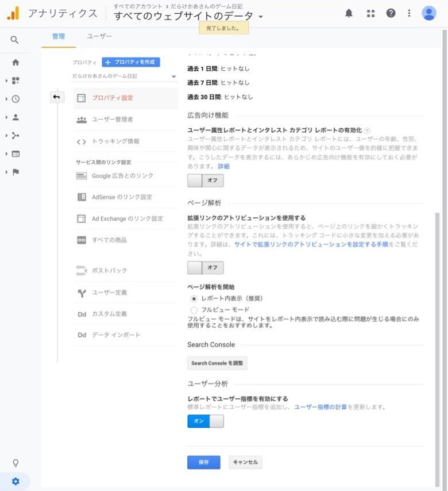Screen dimensions: 448x491
Task: Click the Google 広告とのリンク icon
Action: point(82,176)
